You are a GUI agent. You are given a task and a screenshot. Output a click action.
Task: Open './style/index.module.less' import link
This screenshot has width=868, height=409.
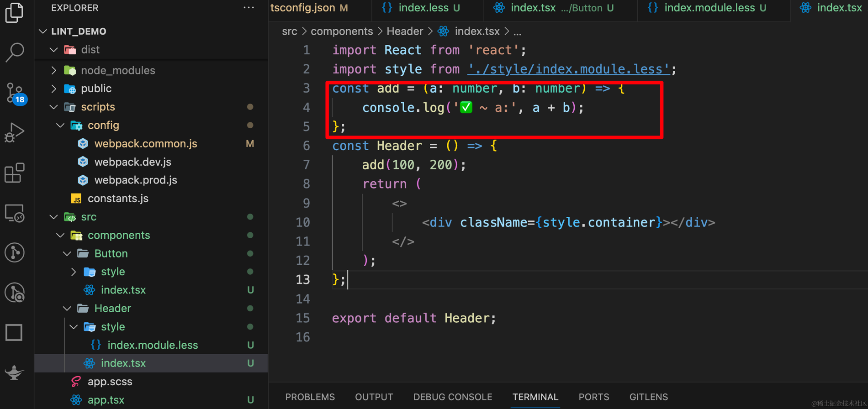point(569,69)
